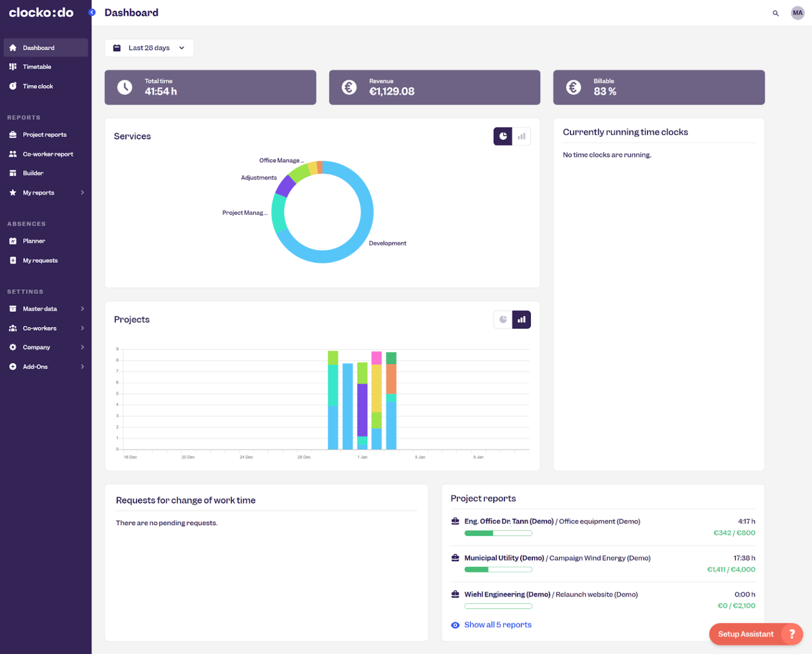This screenshot has height=654, width=812.
Task: Collapse the sidebar with the blue arrow toggle
Action: pos(92,12)
